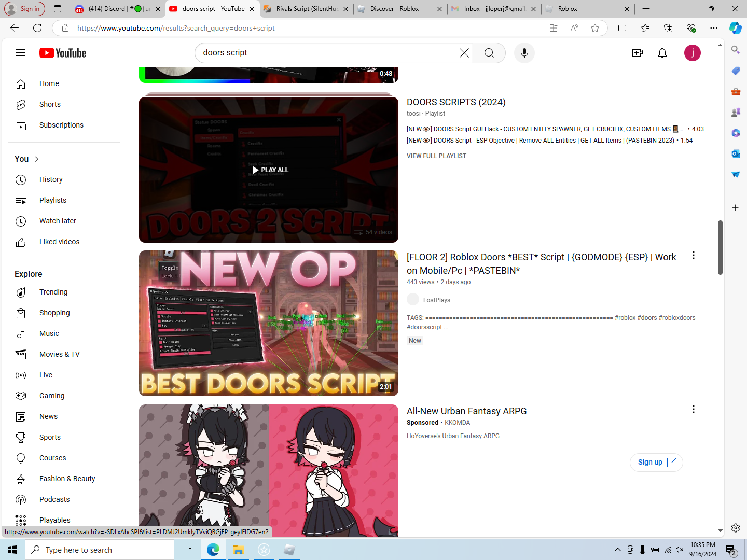Open the Edge read aloud icon
Screen dimensions: 747x560
pos(574,28)
